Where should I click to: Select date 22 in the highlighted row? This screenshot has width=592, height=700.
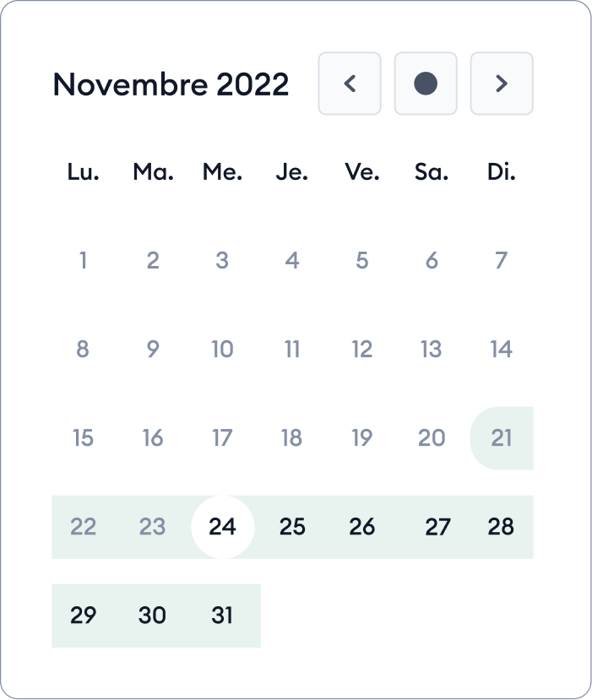[83, 526]
